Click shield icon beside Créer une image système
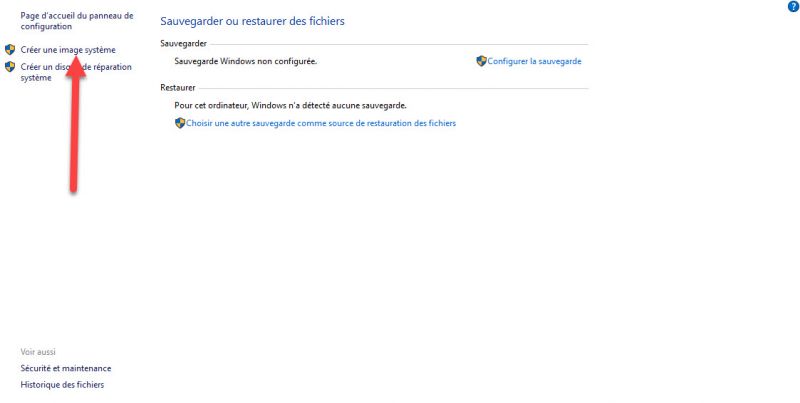800x403 pixels. (10, 49)
